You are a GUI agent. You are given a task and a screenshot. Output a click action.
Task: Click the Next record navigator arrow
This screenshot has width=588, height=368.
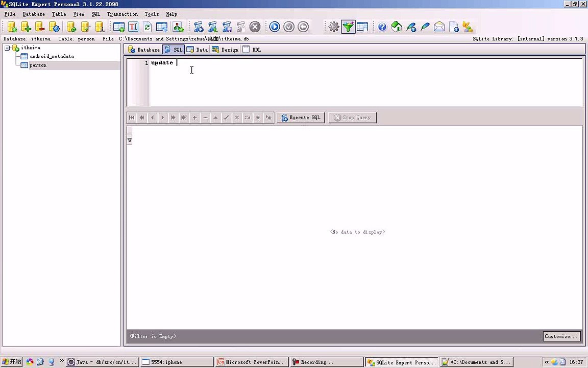(x=163, y=118)
